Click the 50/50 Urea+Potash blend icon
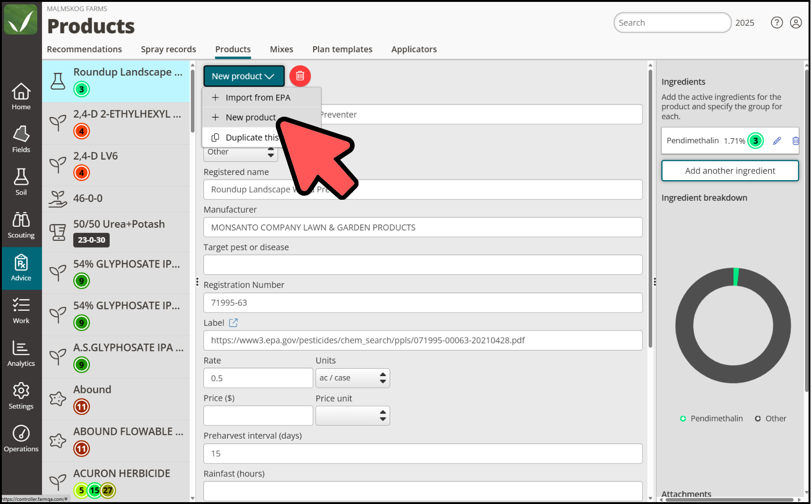812x504 pixels. click(x=58, y=232)
